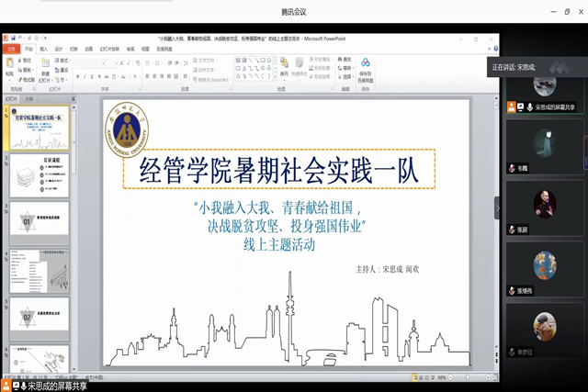
Task: Switch to the Outline (大纲) pane tab
Action: 28,99
